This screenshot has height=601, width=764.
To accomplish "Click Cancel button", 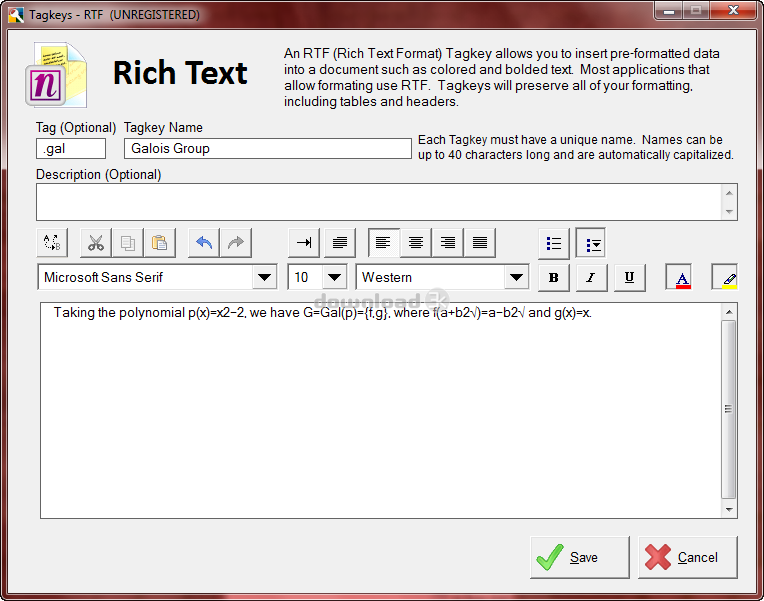I will (x=688, y=557).
